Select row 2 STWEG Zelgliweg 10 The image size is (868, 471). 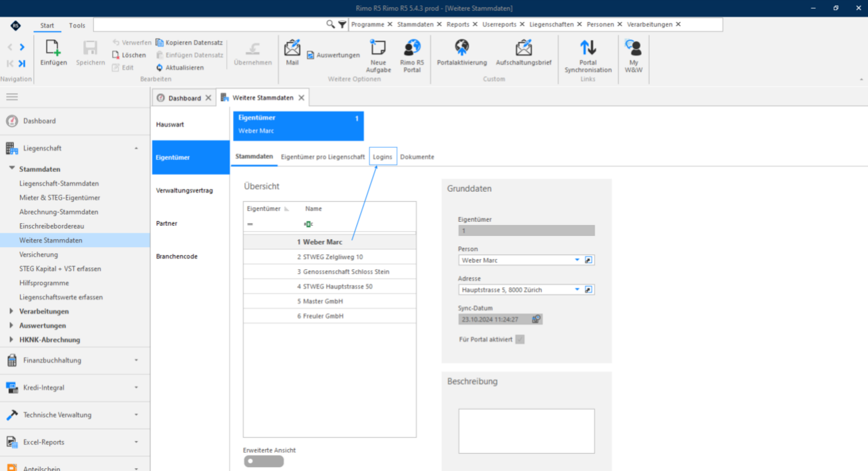(329, 257)
